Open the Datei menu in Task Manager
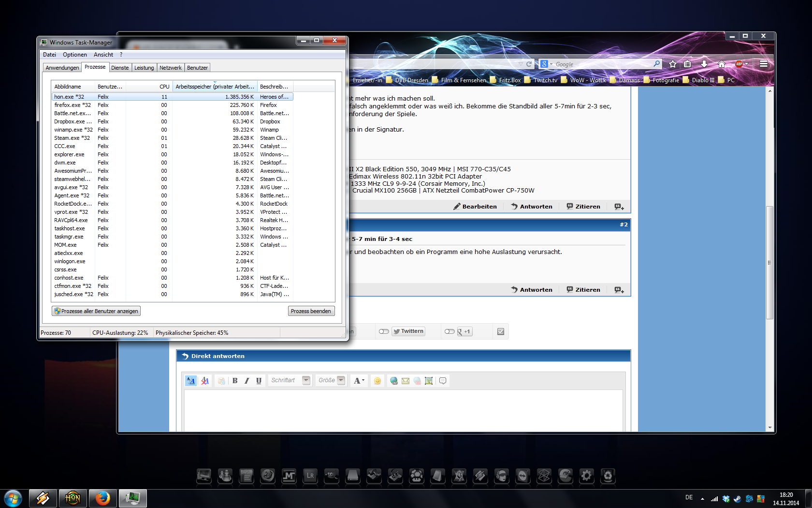Screen dimensions: 812x508 [x=49, y=55]
